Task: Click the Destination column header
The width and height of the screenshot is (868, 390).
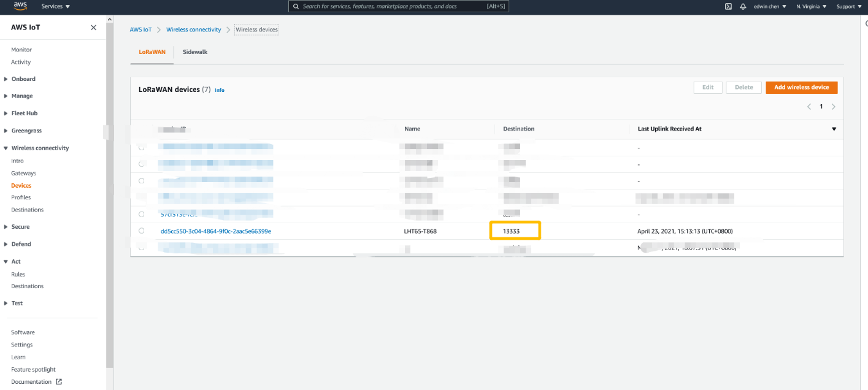Action: pyautogui.click(x=518, y=129)
